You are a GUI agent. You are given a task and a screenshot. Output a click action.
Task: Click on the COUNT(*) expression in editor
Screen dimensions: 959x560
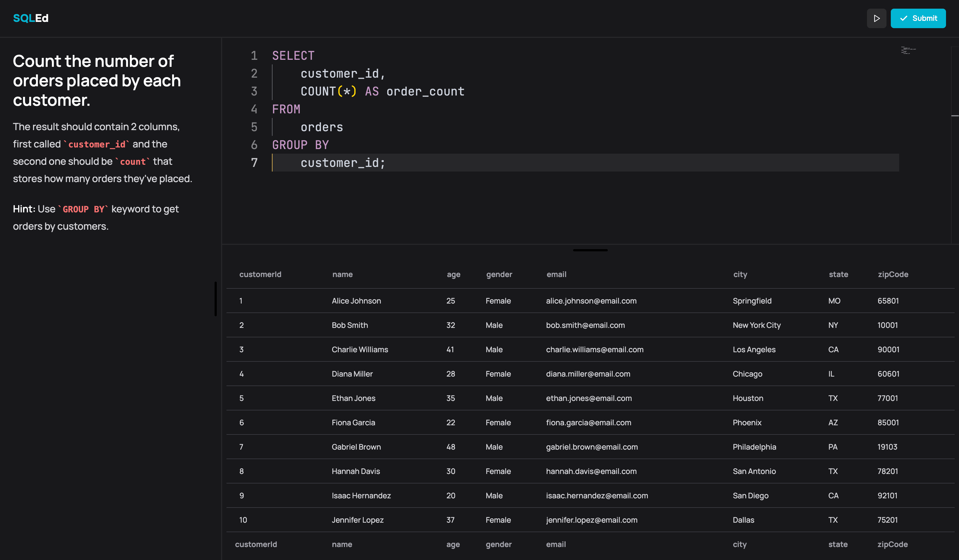[329, 91]
